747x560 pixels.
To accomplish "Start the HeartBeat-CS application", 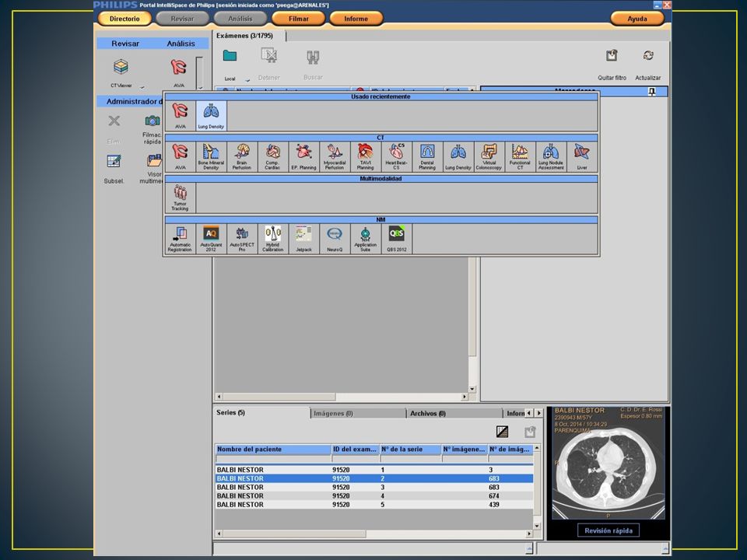I will click(396, 156).
